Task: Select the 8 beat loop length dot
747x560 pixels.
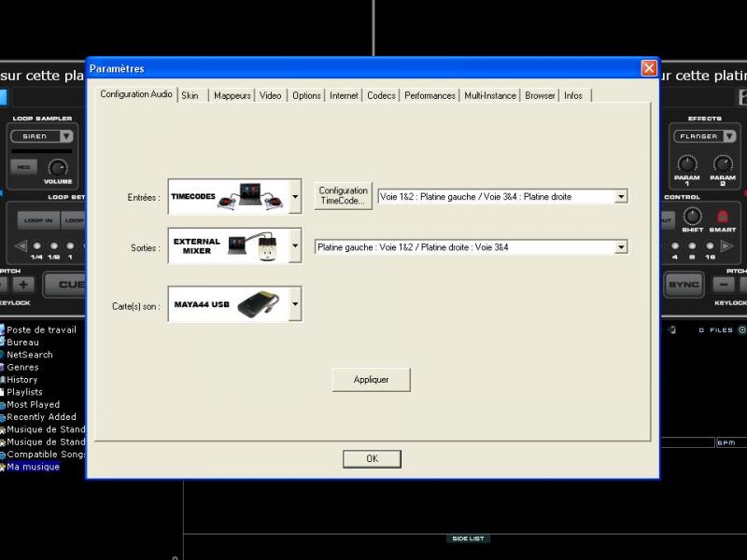Action: (692, 245)
